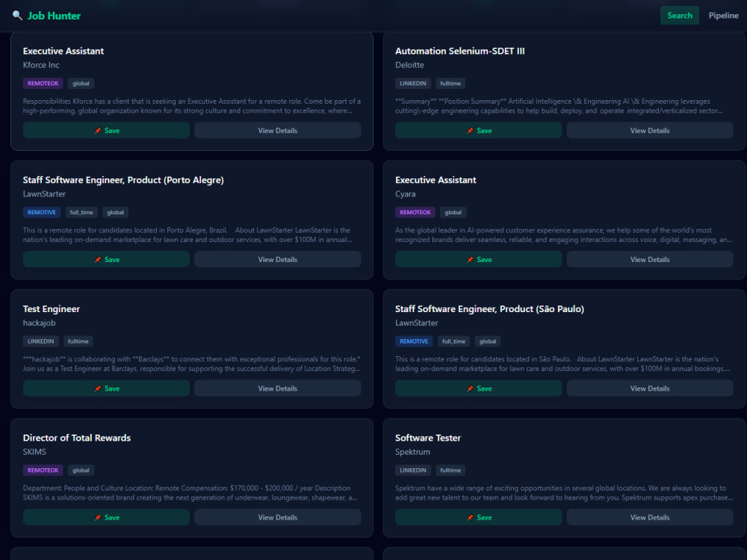Viewport: 747px width, 560px height.
Task: Click the REMOTEOK tag on the Kforce card
Action: (x=43, y=84)
